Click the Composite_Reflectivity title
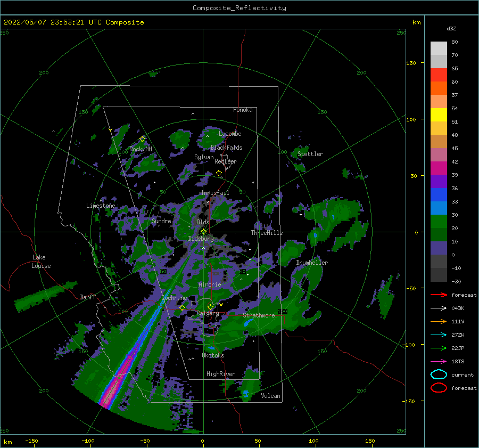Viewport: 479px width, 448px height. [239, 8]
